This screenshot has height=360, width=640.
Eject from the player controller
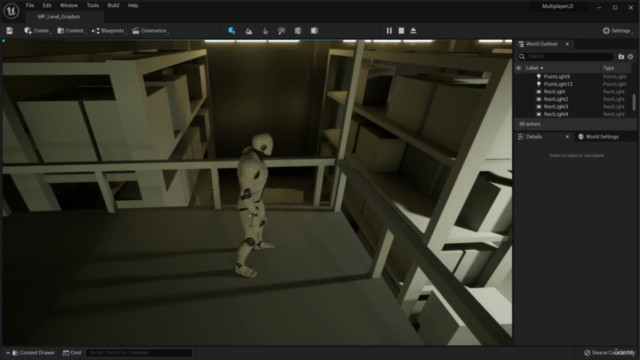tap(413, 31)
